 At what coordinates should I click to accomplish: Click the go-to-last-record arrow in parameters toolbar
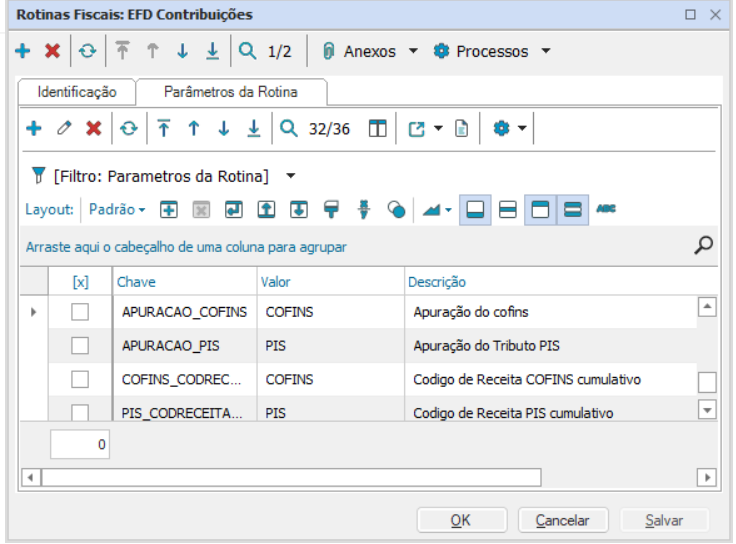pos(254,128)
